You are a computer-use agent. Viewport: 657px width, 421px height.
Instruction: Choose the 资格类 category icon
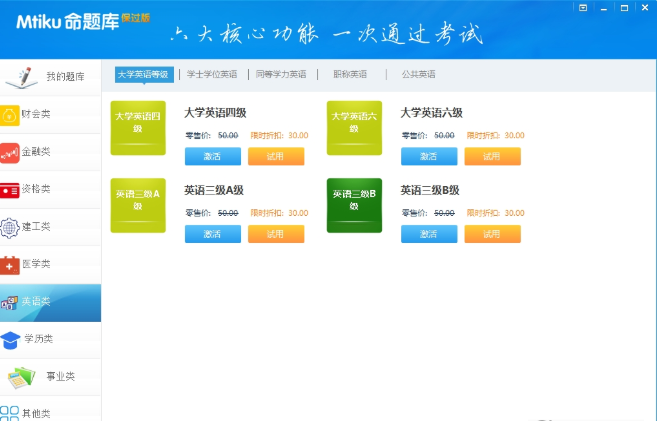(10, 189)
